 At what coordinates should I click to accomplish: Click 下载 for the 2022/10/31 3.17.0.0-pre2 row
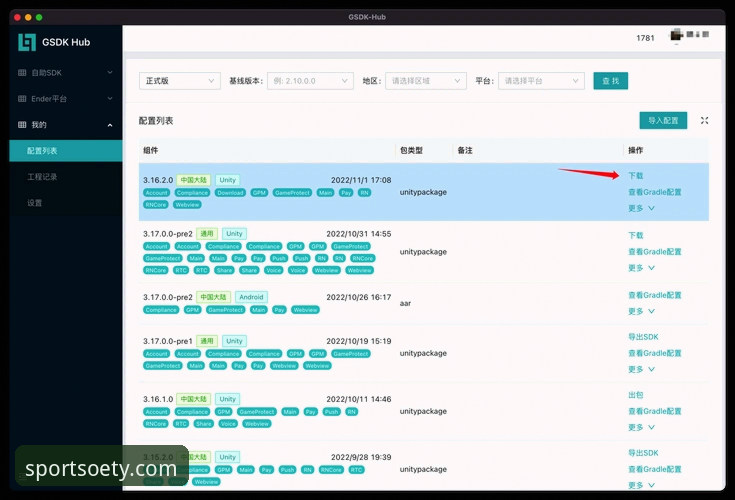point(636,235)
